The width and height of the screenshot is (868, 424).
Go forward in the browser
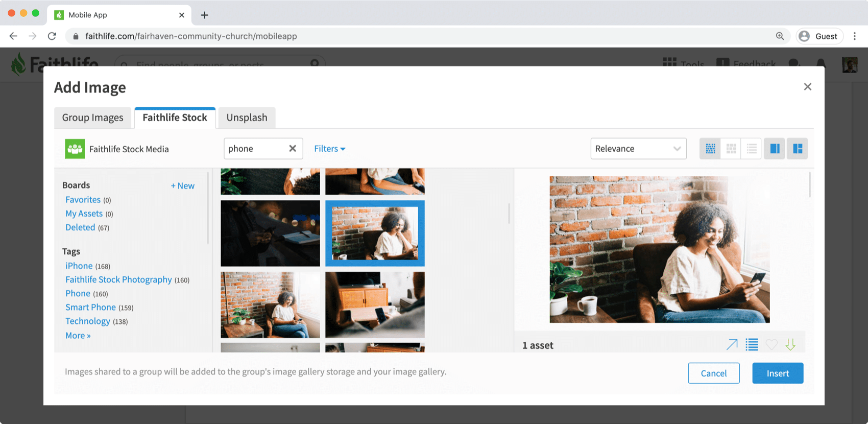click(33, 36)
